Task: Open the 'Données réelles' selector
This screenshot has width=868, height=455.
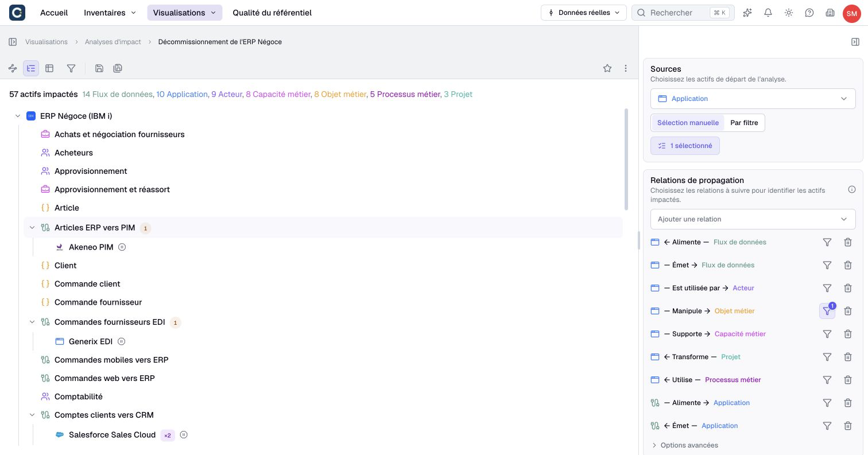Action: [x=583, y=13]
